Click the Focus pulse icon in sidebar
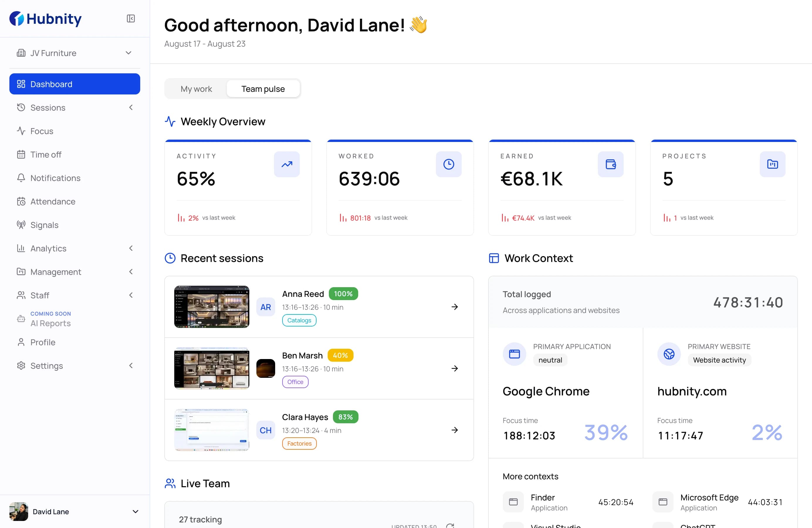The height and width of the screenshot is (528, 812). [x=21, y=131]
